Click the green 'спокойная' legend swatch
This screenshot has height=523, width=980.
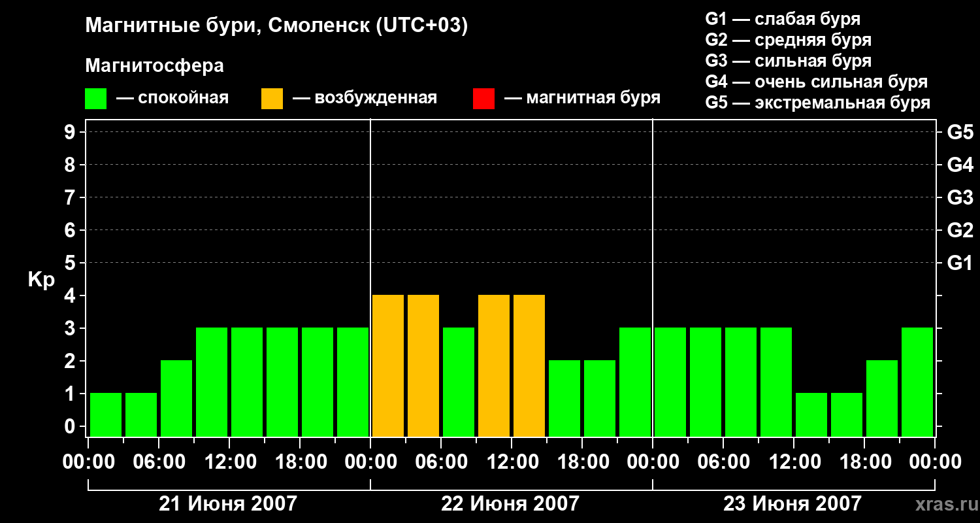pyautogui.click(x=96, y=99)
